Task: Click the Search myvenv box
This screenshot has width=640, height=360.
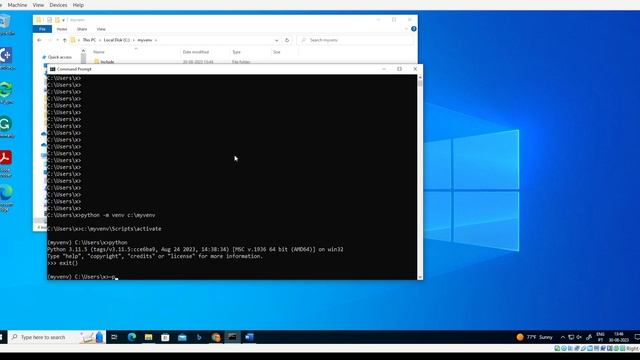Action: (355, 40)
